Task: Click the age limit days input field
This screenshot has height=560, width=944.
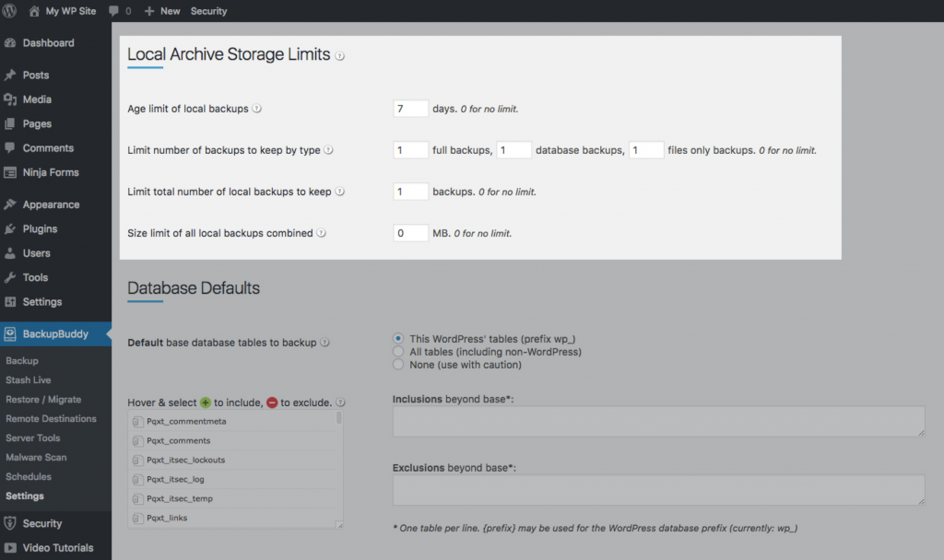Action: click(410, 109)
